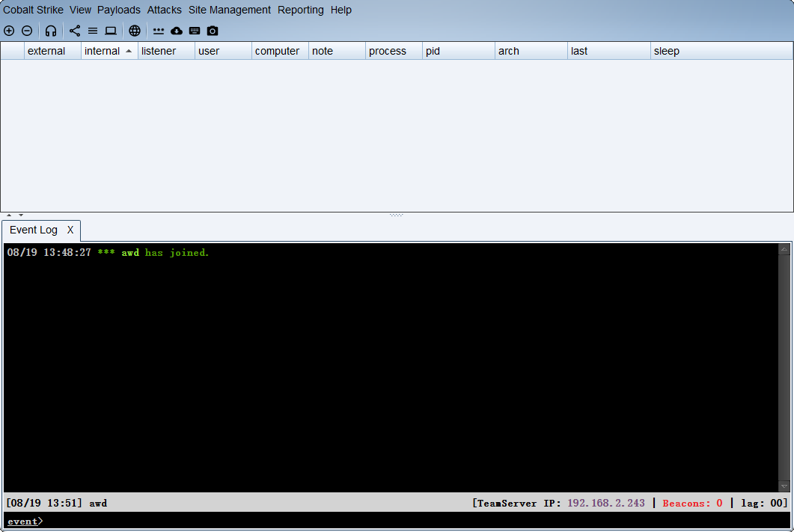Open the Attacks menu

coord(164,10)
